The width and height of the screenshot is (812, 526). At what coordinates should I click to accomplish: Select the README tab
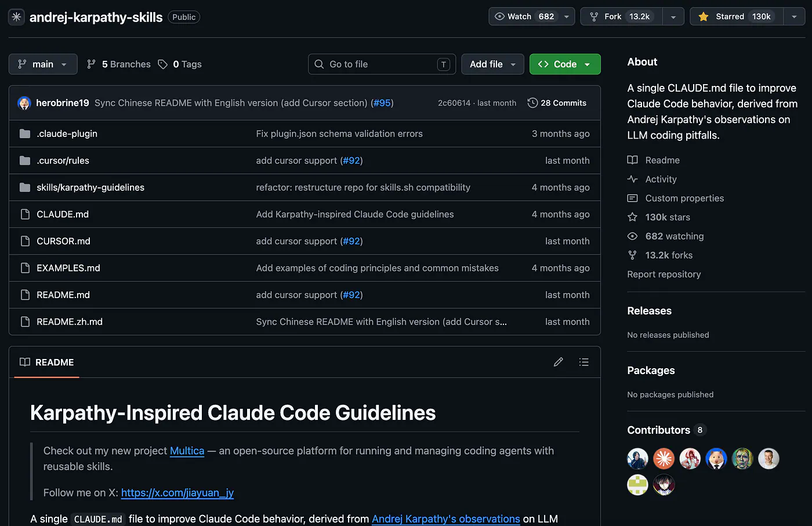point(47,362)
